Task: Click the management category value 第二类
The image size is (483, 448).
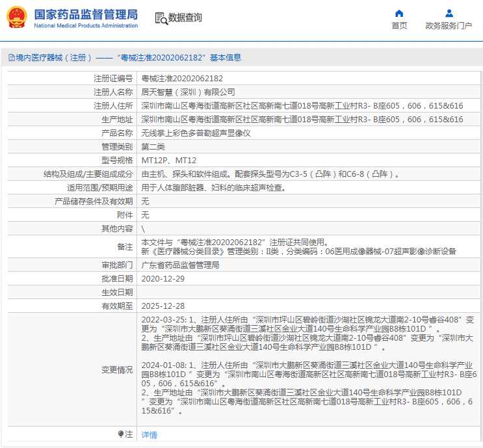Action: 153,146
